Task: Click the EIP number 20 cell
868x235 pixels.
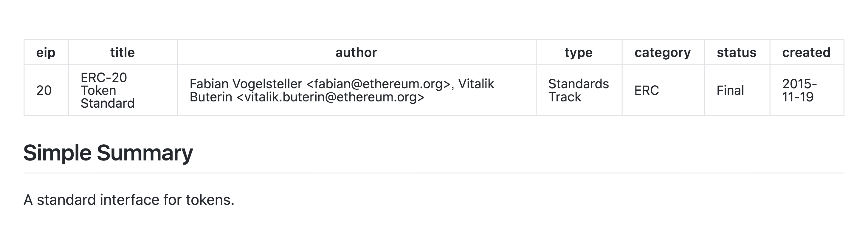Action: tap(44, 90)
